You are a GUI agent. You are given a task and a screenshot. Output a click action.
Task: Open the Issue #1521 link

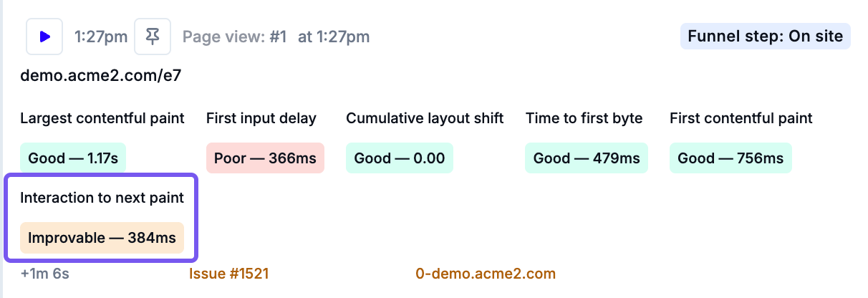[228, 274]
